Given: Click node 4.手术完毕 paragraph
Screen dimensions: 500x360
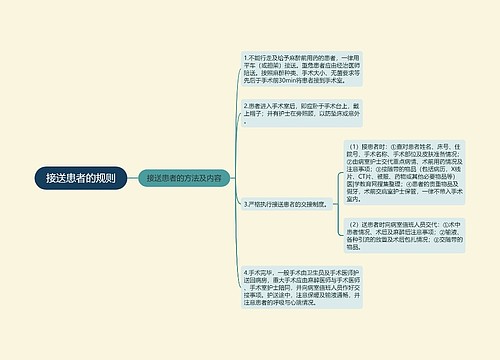Looking at the screenshot, I should pyautogui.click(x=302, y=287).
